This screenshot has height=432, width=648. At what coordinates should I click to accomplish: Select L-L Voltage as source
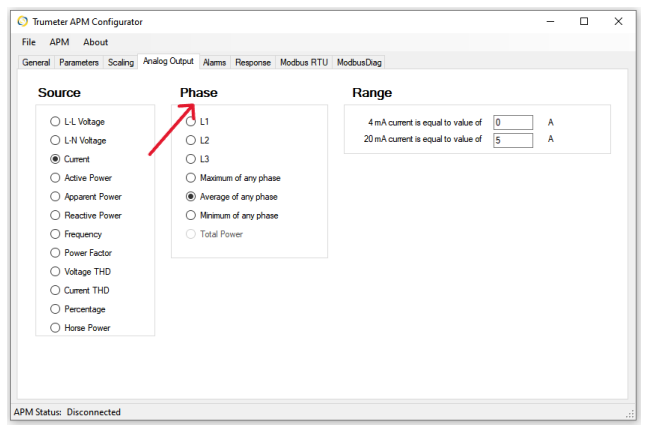click(78, 122)
